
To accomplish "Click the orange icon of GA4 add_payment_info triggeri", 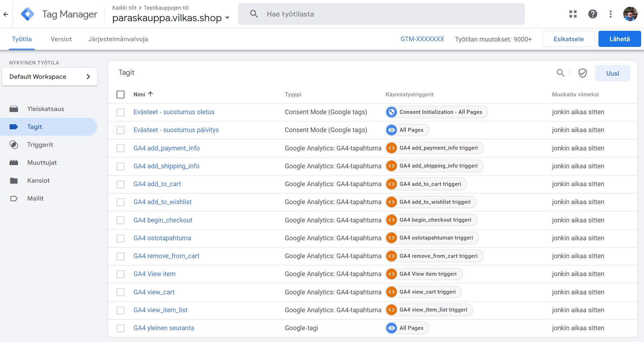I will click(x=392, y=148).
